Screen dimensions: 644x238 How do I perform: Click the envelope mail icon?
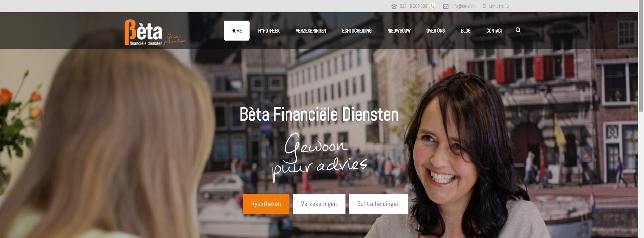[x=446, y=6]
